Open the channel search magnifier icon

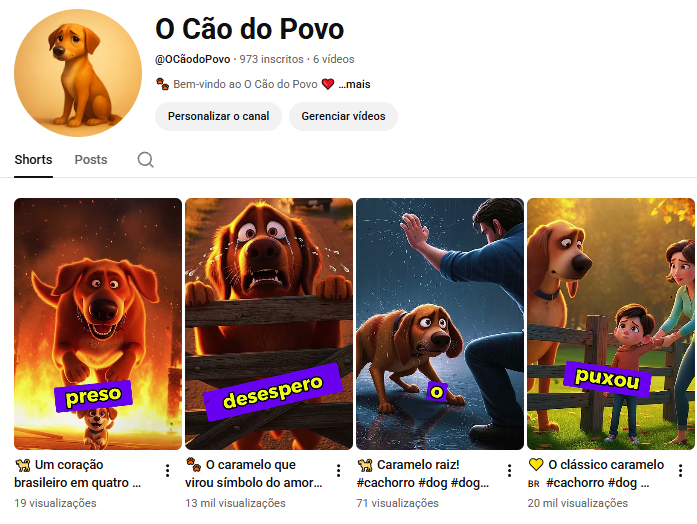(145, 160)
